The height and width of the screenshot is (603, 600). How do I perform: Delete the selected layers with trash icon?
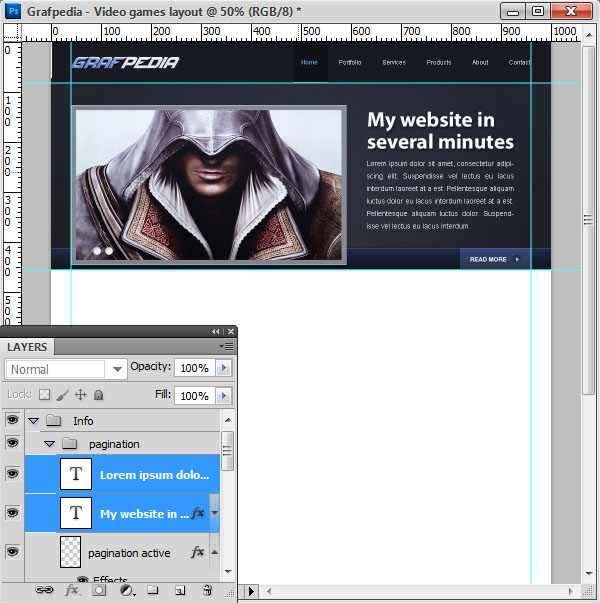pos(207,590)
